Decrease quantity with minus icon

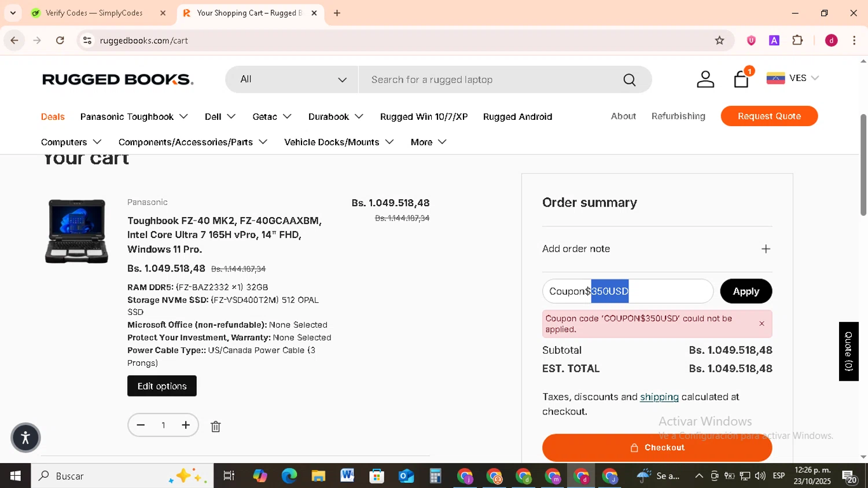click(141, 425)
